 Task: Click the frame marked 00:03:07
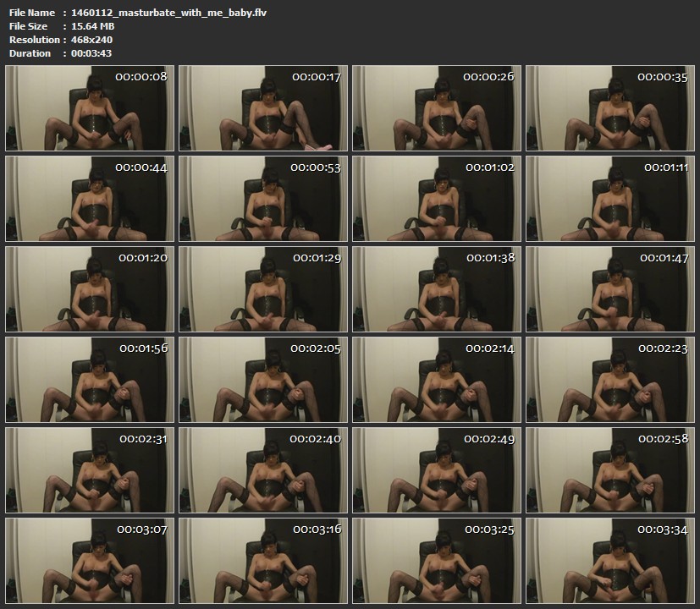90,561
